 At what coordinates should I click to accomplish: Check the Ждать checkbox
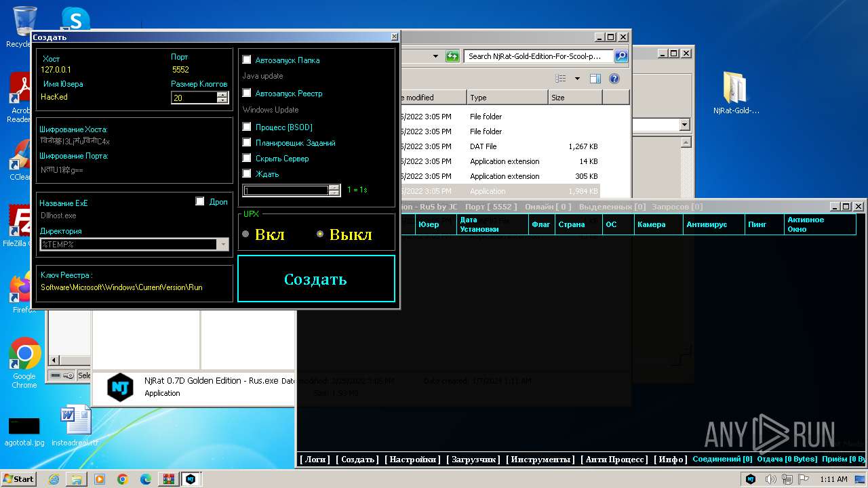[247, 174]
